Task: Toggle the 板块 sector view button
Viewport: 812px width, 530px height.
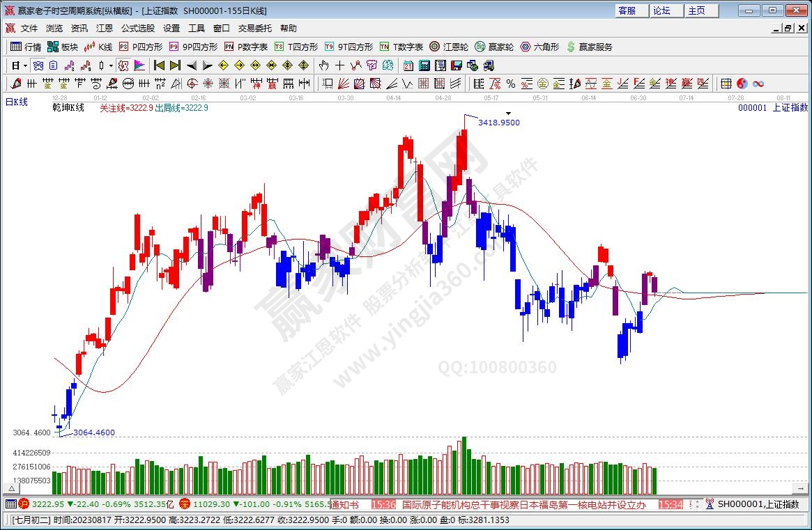Action: pos(63,47)
